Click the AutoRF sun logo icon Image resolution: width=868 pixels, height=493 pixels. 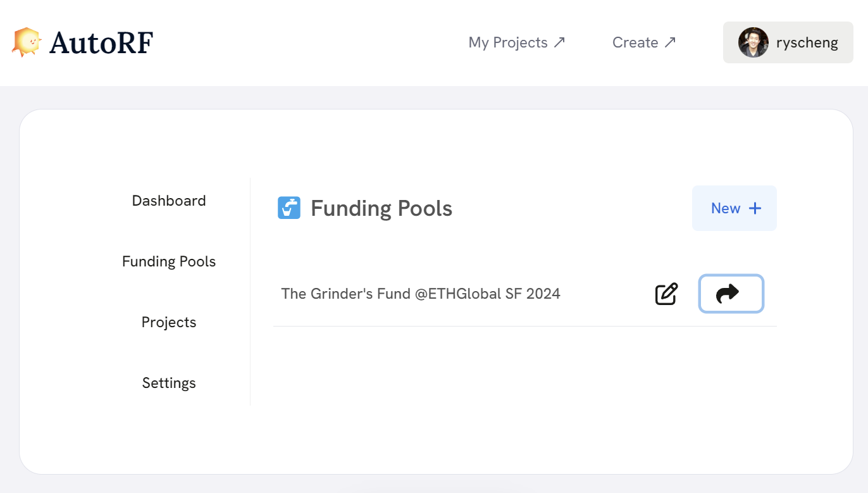(27, 42)
